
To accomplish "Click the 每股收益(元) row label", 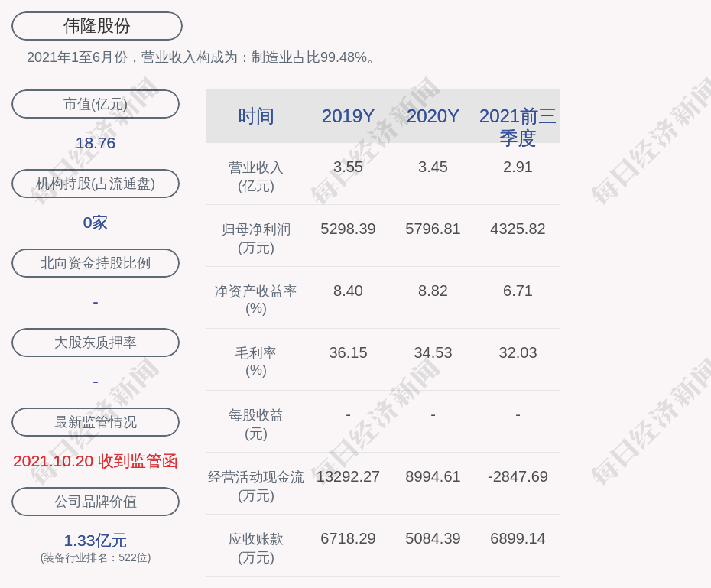I will tap(256, 424).
